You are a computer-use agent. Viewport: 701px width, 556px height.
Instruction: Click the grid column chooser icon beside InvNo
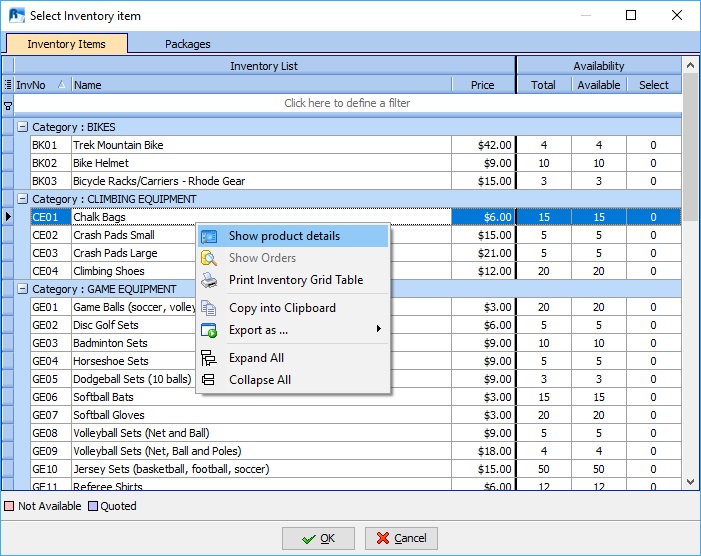(x=8, y=85)
